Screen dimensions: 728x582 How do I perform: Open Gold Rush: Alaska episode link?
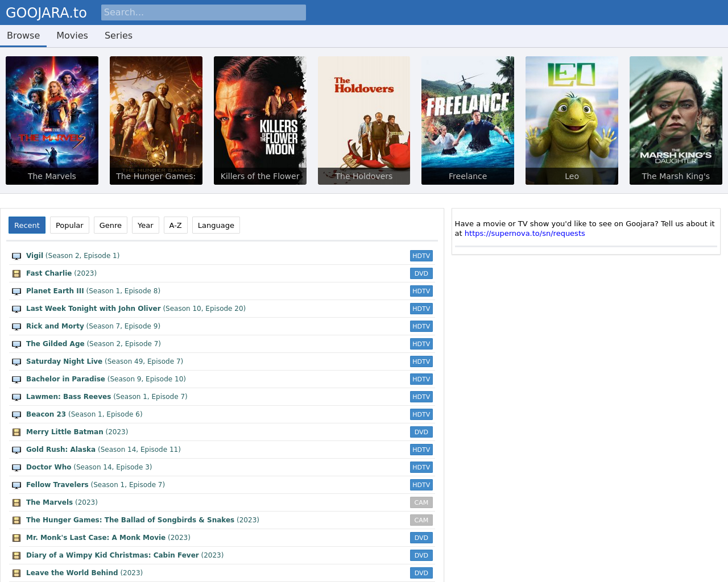[104, 450]
